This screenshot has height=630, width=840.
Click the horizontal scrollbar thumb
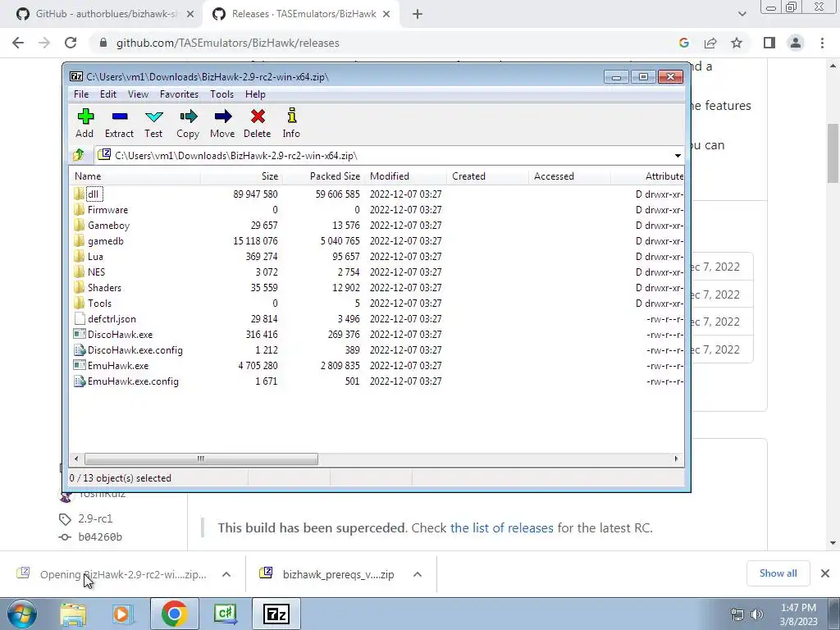coord(201,459)
